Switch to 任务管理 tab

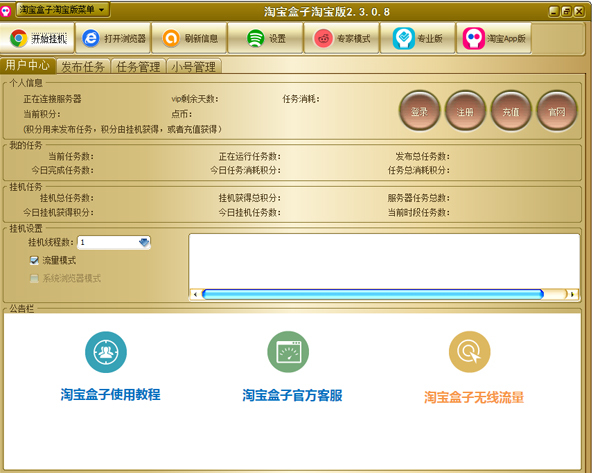point(138,67)
